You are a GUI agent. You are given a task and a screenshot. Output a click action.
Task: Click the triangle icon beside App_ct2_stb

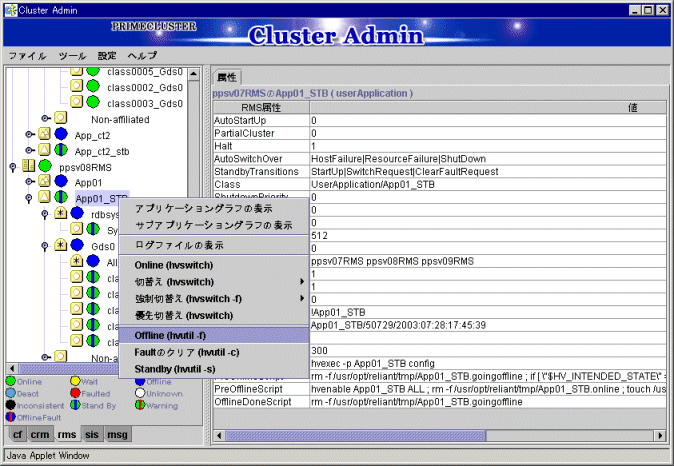point(44,150)
